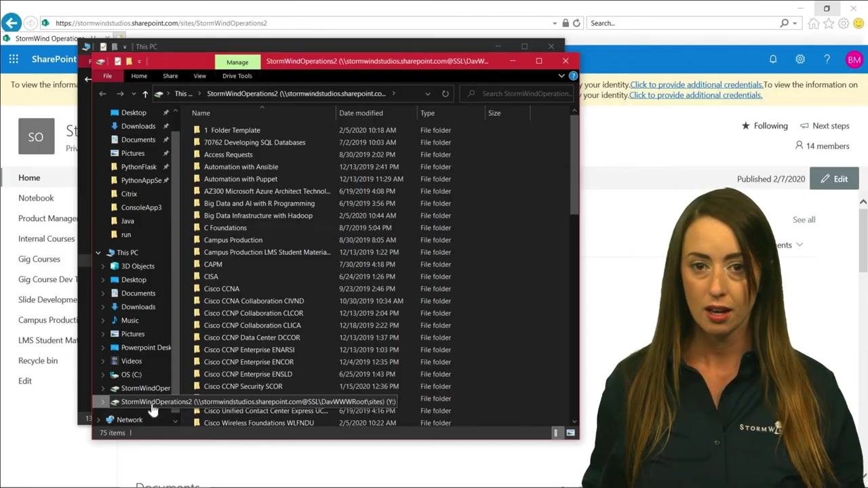
Task: Open the address bar history dropdown
Action: (427, 94)
